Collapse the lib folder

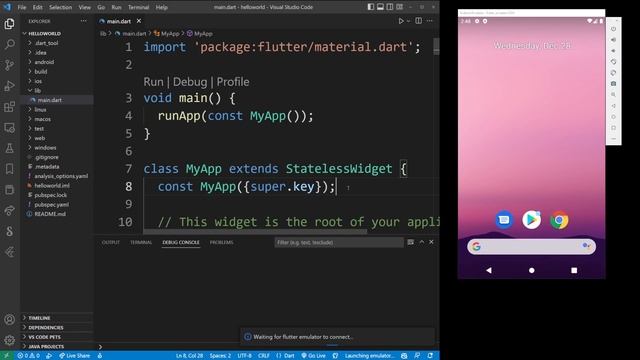(37, 91)
